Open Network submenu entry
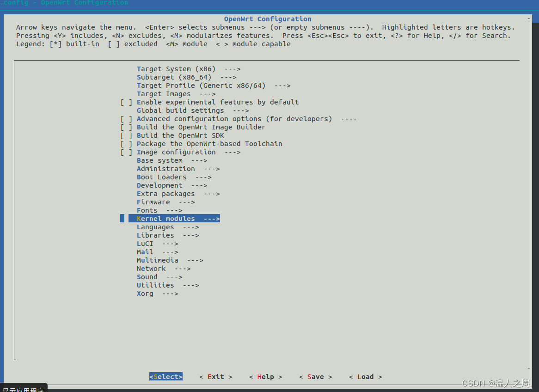The height and width of the screenshot is (392, 539). click(x=164, y=269)
